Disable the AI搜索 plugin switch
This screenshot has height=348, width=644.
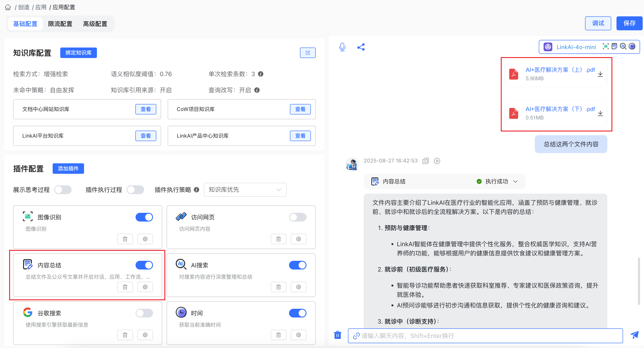(298, 265)
